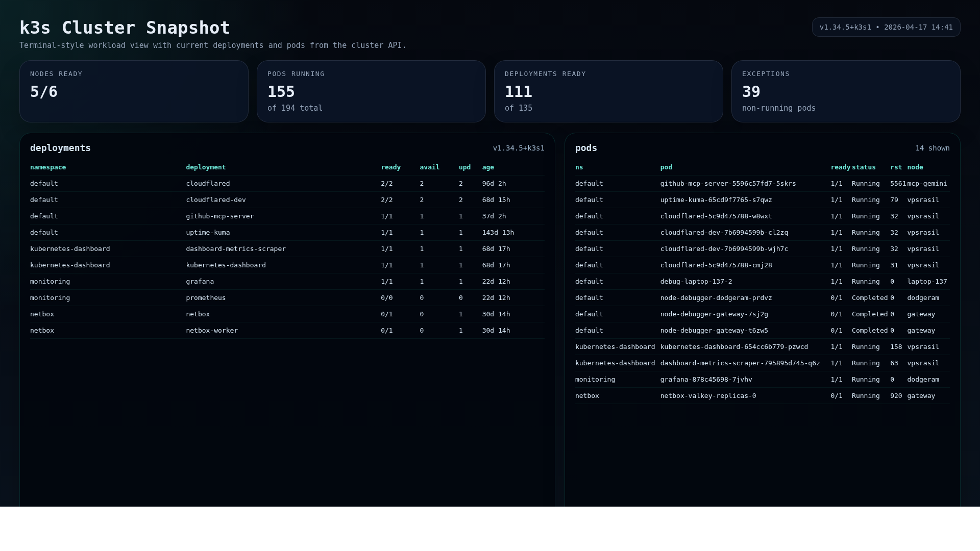Select the NODES READY stat card
The width and height of the screenshot is (980, 551).
click(134, 91)
